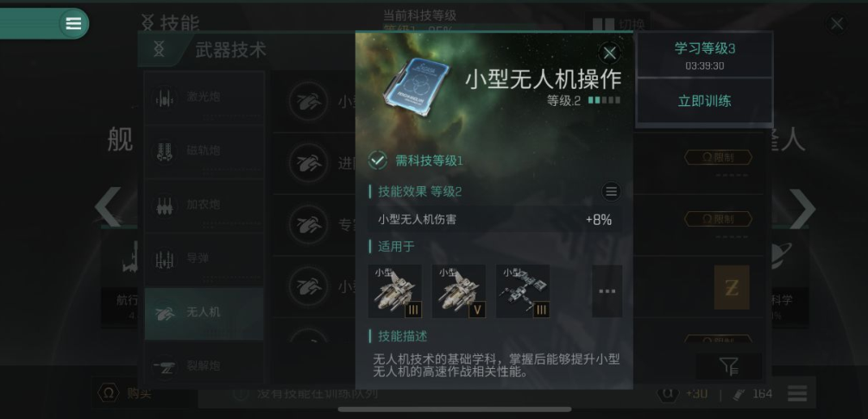Click 立即训练 train now button
The height and width of the screenshot is (419, 868).
click(x=705, y=101)
